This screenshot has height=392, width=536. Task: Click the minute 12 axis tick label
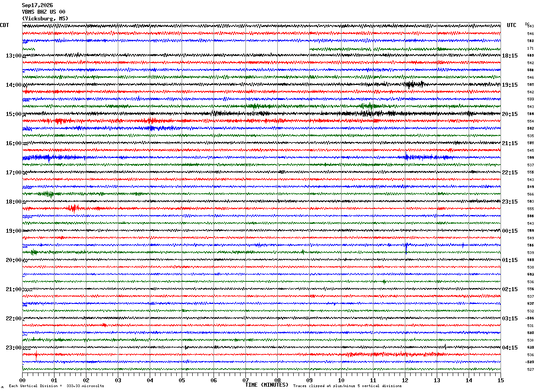click(405, 380)
